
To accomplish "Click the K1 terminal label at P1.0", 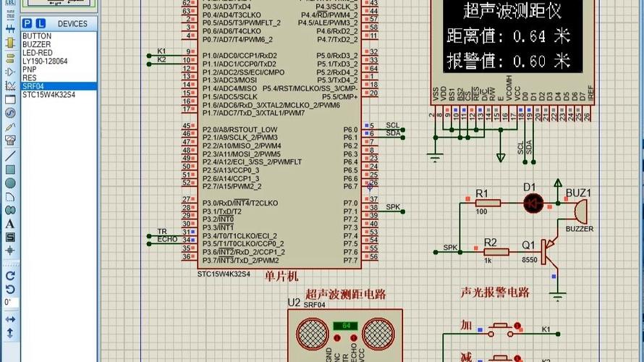I will coord(161,51).
